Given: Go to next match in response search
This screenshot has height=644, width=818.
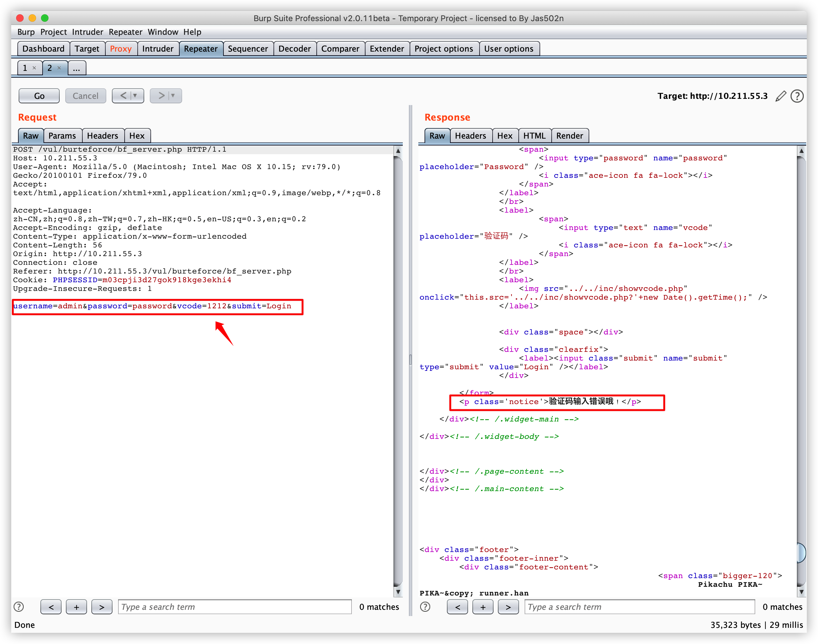Looking at the screenshot, I should tap(508, 607).
